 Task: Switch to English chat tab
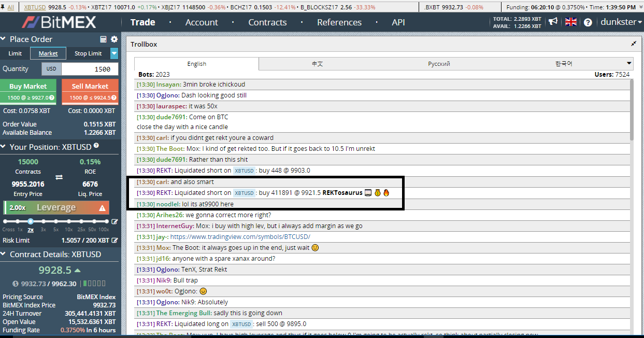[197, 64]
